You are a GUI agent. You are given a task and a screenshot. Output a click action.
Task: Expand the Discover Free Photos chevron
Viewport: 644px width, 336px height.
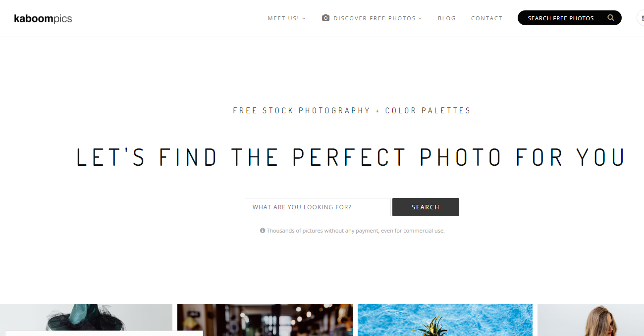420,18
